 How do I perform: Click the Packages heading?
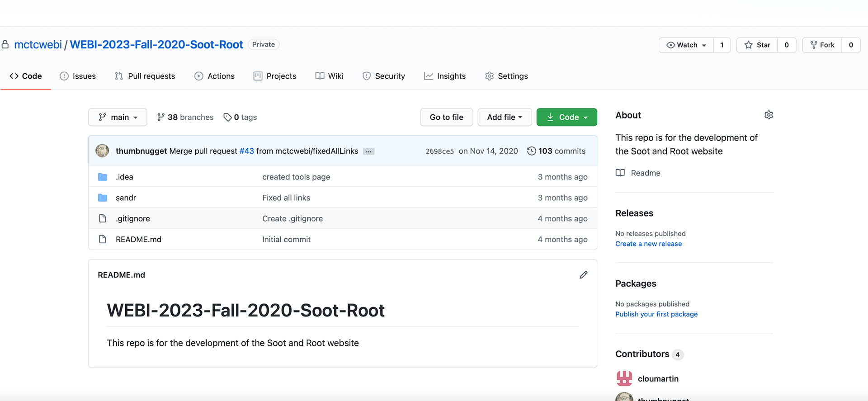click(x=636, y=283)
